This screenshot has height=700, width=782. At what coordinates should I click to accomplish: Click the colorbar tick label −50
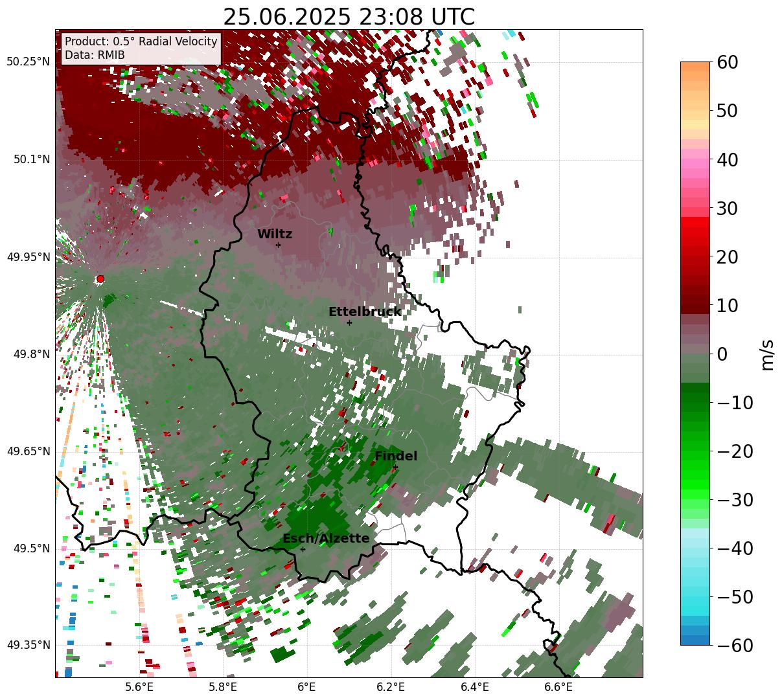[735, 597]
